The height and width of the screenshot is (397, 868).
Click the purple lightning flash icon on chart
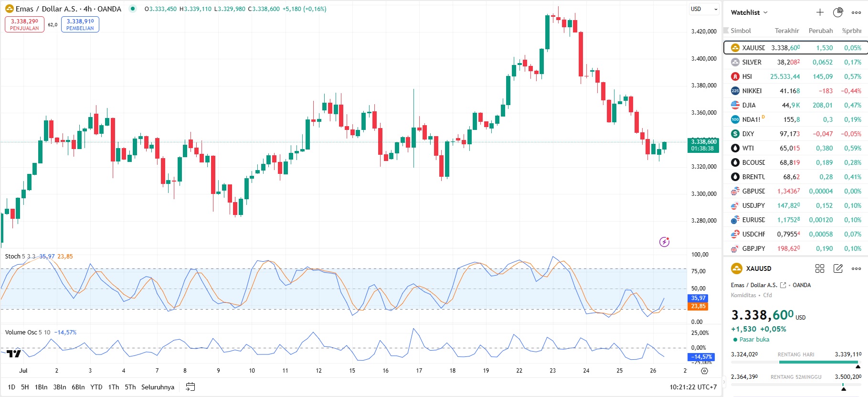pyautogui.click(x=664, y=242)
